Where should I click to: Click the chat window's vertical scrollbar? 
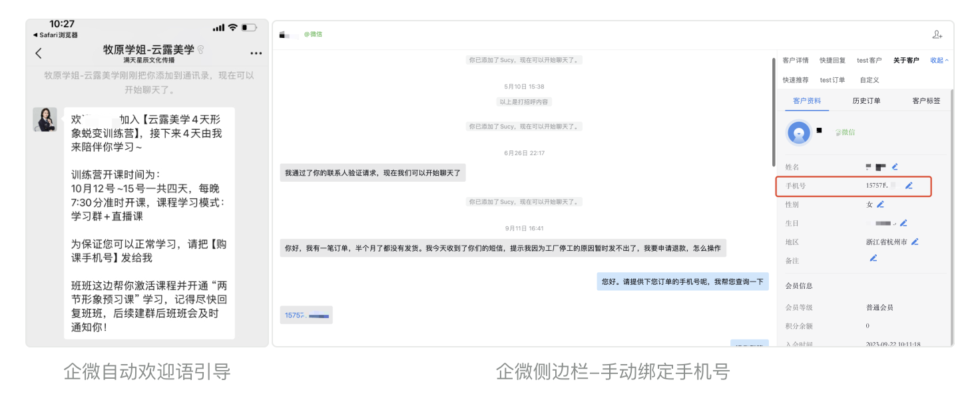click(773, 112)
